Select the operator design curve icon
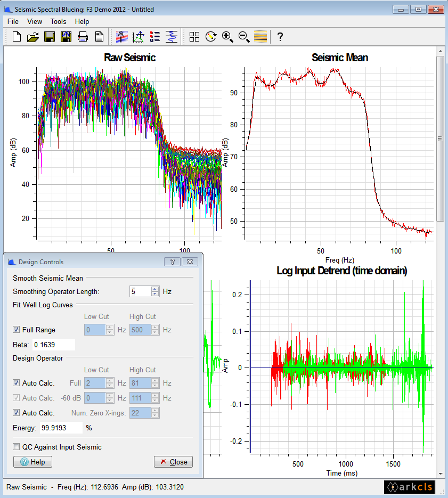The image size is (448, 498). (x=139, y=37)
